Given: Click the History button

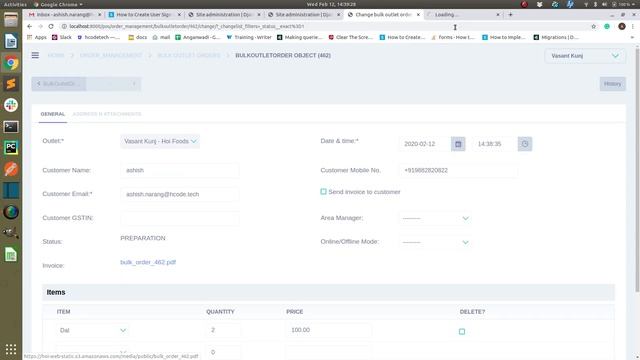Looking at the screenshot, I should pos(612,84).
